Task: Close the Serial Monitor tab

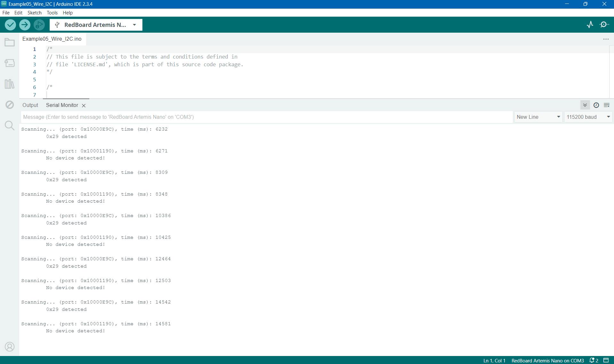Action: pos(84,105)
